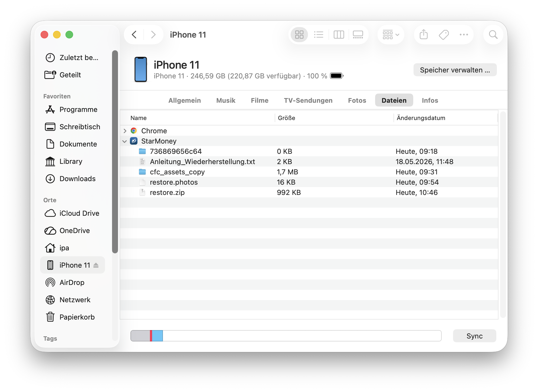Switch to gallery view

(x=358, y=35)
